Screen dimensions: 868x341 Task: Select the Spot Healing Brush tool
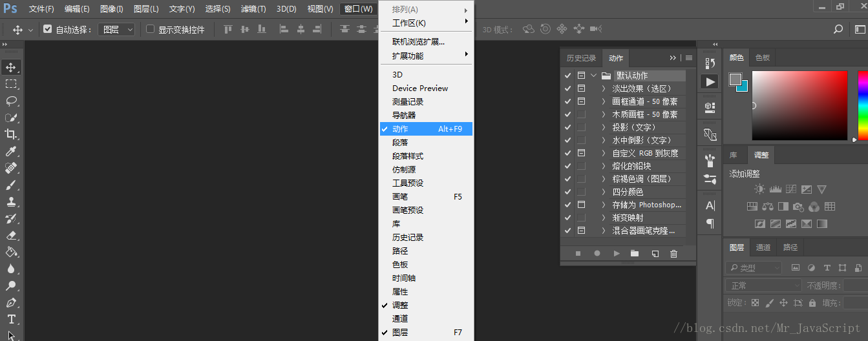(11, 168)
